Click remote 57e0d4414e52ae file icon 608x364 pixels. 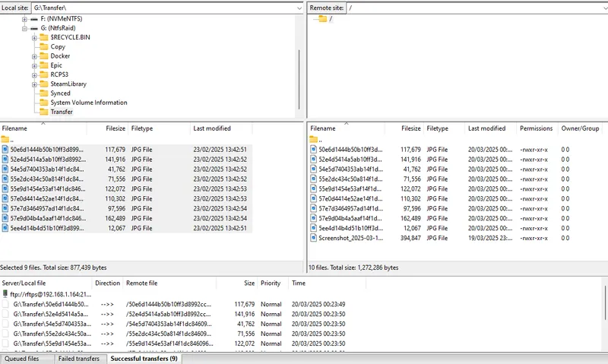point(313,198)
